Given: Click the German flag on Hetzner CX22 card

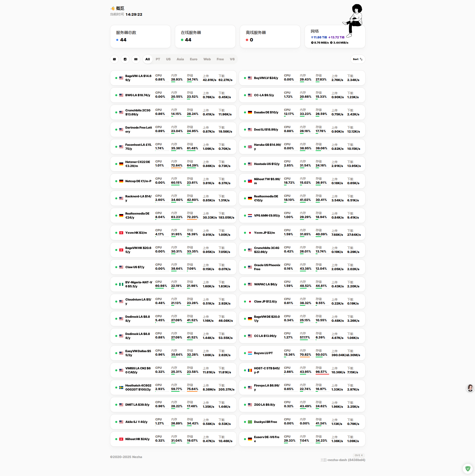Looking at the screenshot, I should (121, 164).
